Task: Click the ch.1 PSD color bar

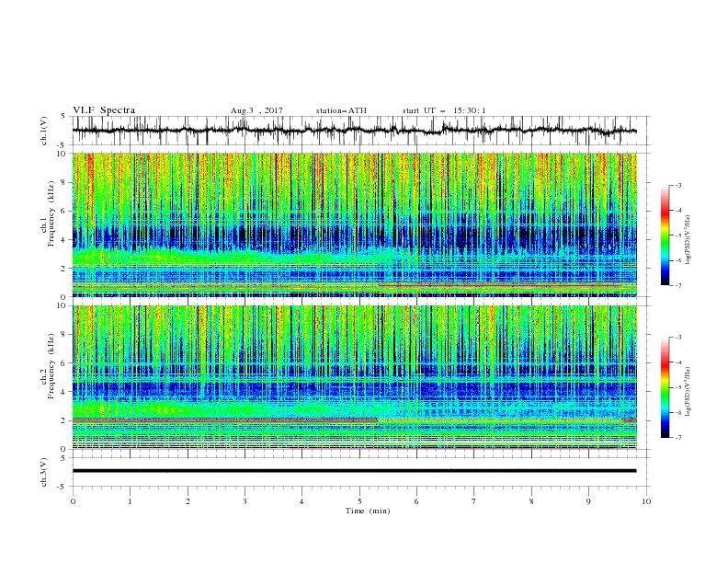Action: pyautogui.click(x=665, y=236)
